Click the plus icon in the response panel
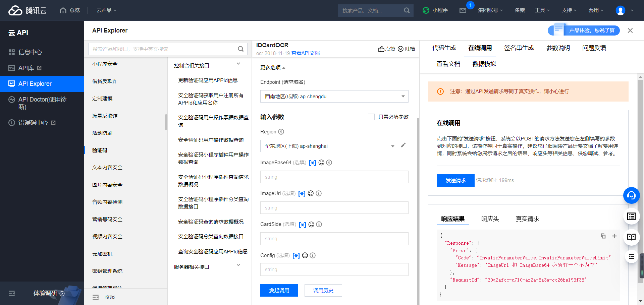This screenshot has height=305, width=644. point(615,236)
